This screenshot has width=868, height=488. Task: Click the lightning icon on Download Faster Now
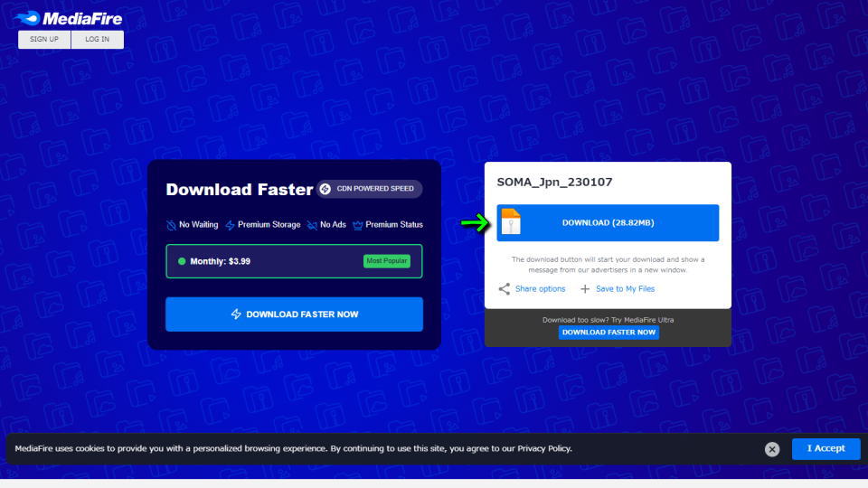[236, 314]
